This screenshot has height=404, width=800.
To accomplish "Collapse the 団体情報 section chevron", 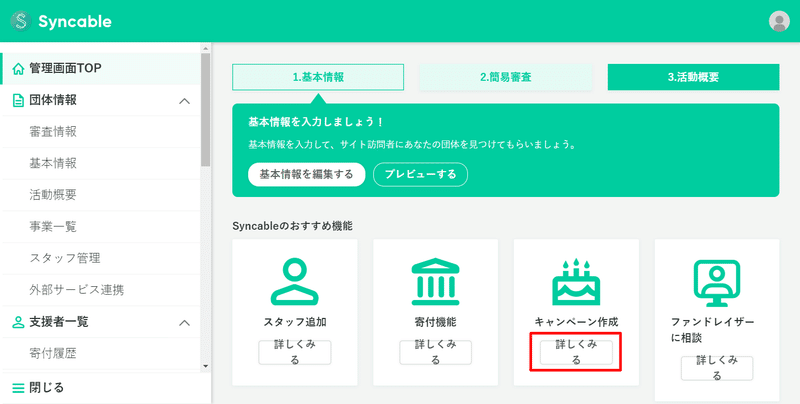I will 185,101.
